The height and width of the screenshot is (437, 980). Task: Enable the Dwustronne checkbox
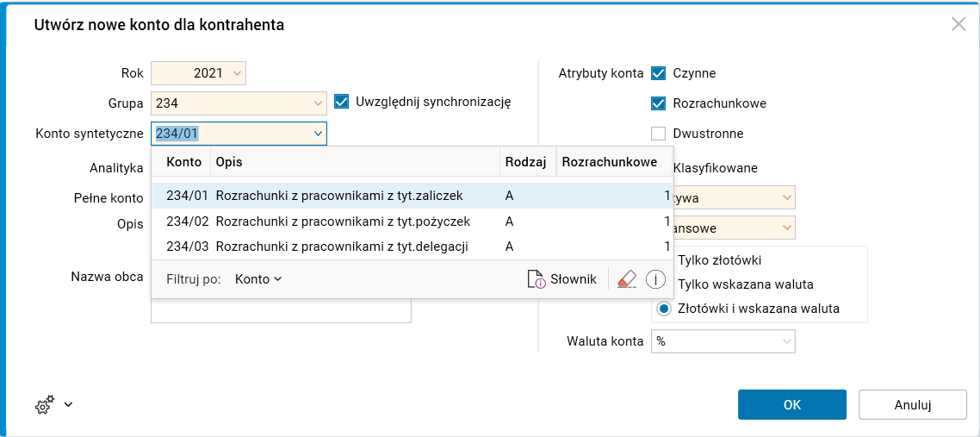coord(659,134)
